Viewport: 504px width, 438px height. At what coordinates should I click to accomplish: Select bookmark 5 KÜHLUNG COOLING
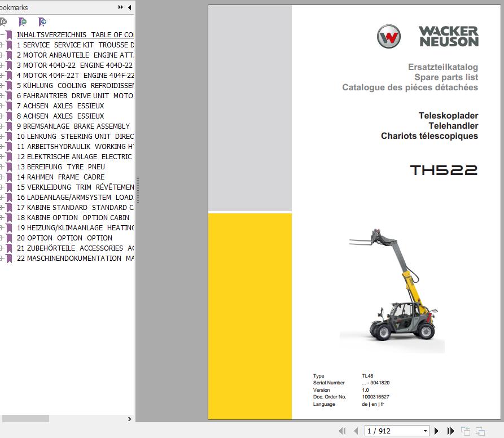click(75, 85)
